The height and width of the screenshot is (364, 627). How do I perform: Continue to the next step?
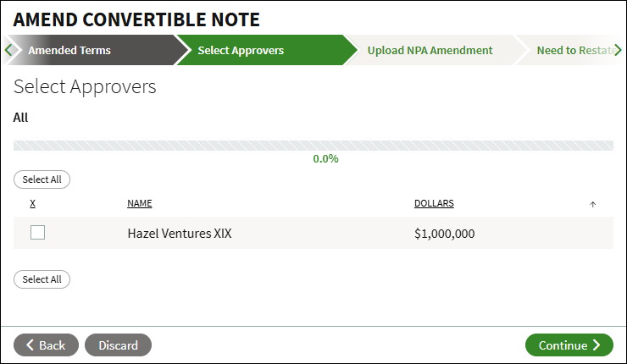pyautogui.click(x=569, y=345)
